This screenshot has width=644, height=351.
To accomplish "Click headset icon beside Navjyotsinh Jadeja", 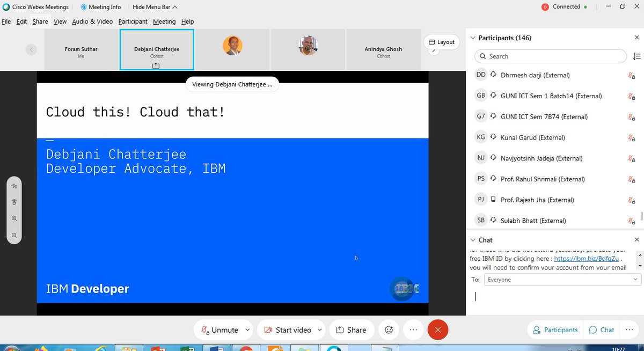I will point(493,158).
